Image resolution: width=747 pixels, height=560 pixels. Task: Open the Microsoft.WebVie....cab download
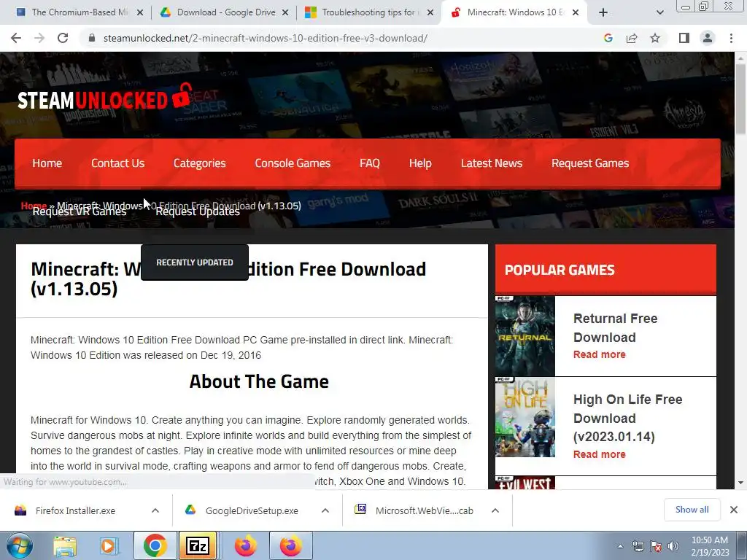tap(424, 510)
